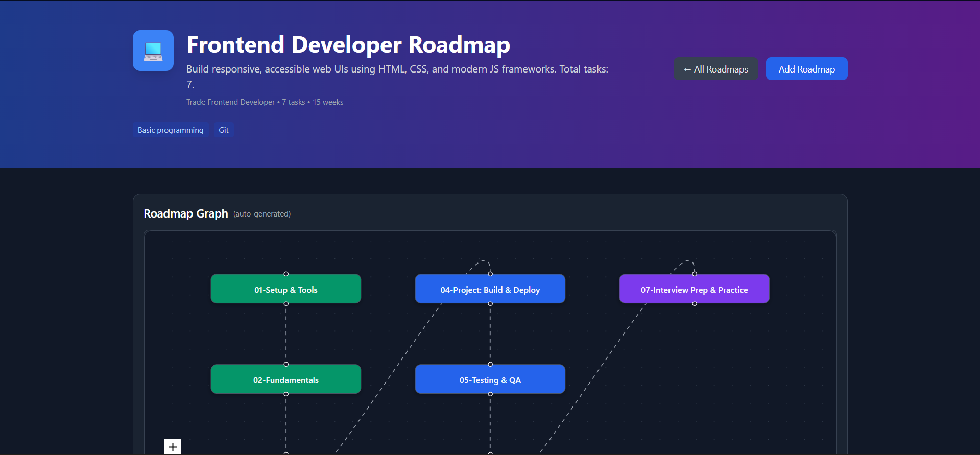Click the (auto-generated) label
This screenshot has height=455, width=980.
click(x=262, y=214)
